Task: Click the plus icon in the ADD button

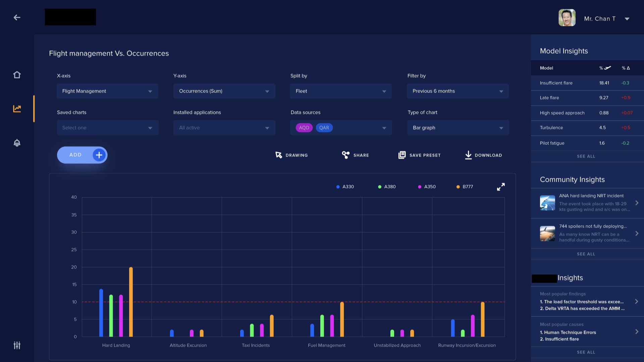Action: pos(99,155)
